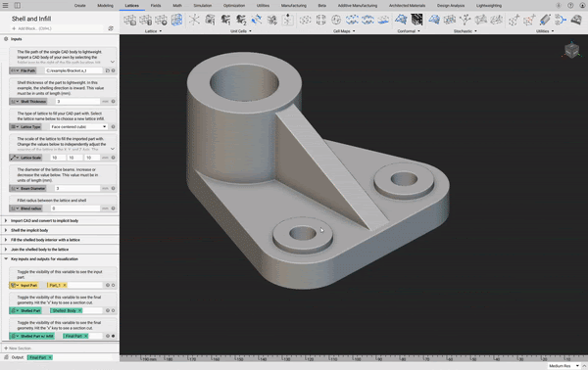This screenshot has height=370, width=588.
Task: Click the unit cell icon marked with 1
Action: (x=225, y=20)
